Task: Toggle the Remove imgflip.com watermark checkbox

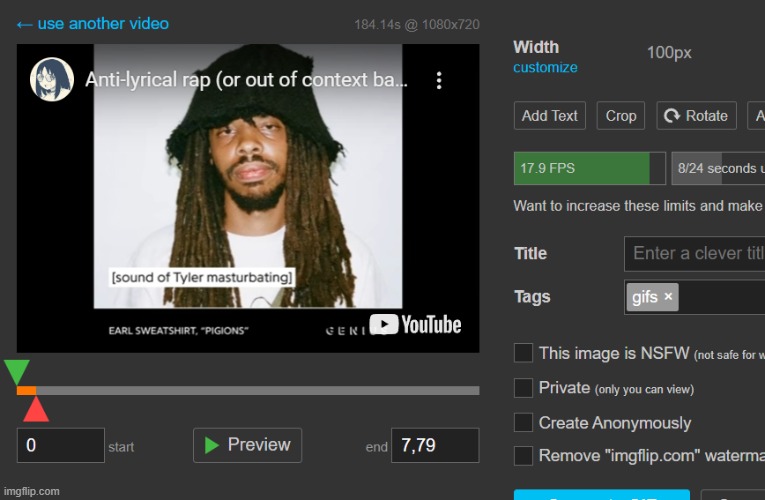Action: click(x=523, y=456)
